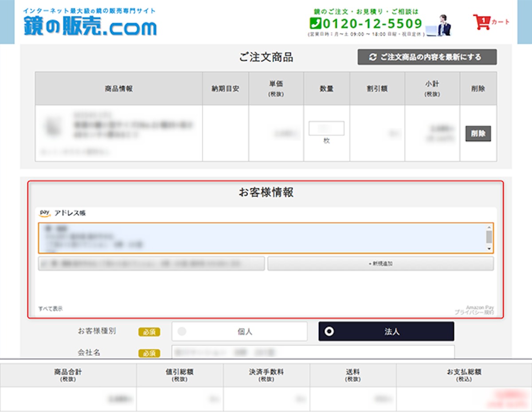532x412 pixels.
Task: Click the green phone icon
Action: click(x=315, y=23)
